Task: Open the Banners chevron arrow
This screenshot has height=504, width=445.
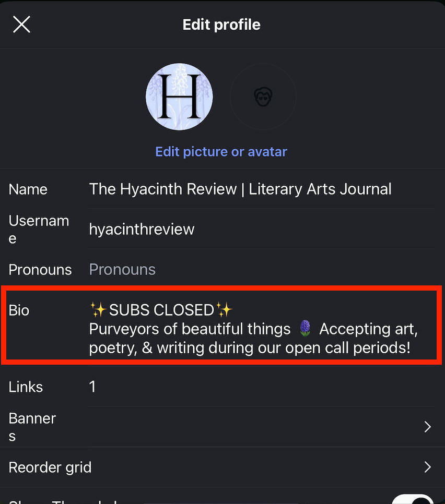Action: (x=427, y=427)
